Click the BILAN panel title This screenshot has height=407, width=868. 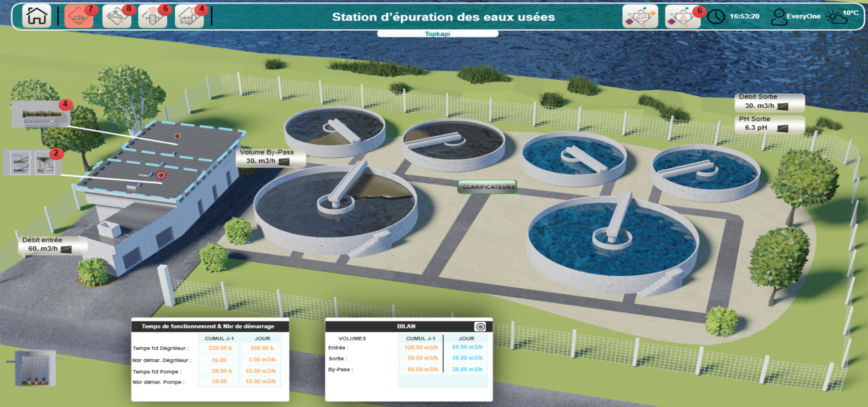(x=406, y=326)
